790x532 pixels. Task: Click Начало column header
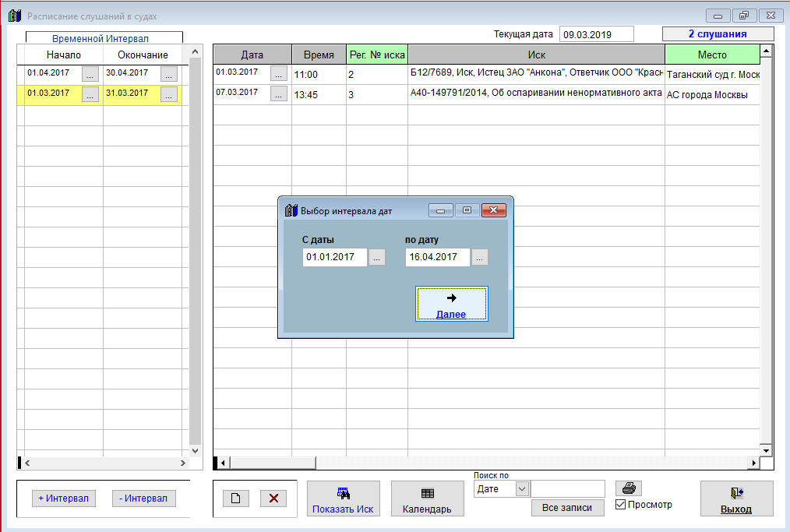[63, 55]
